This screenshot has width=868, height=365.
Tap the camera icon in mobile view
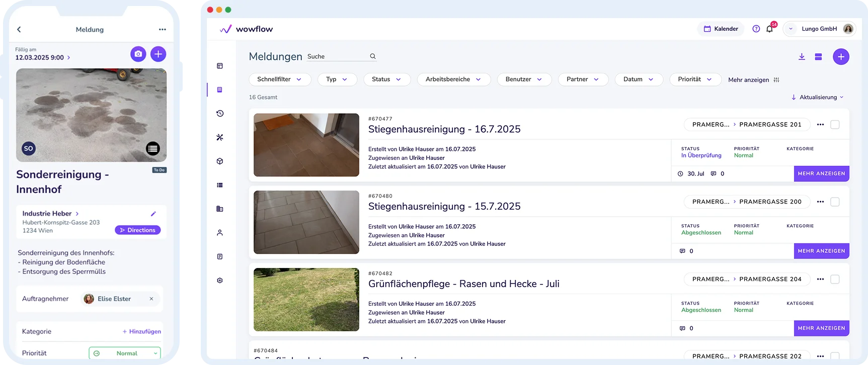138,54
